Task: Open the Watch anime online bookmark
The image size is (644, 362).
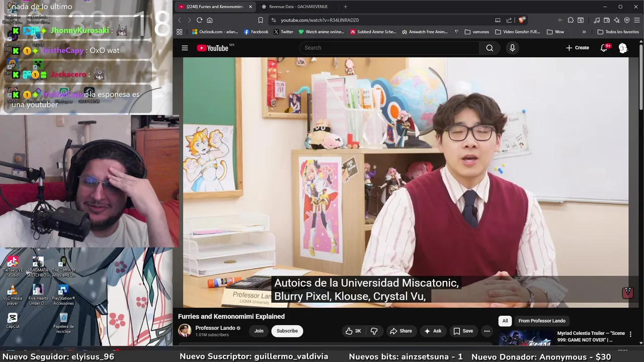Action: 321,32
